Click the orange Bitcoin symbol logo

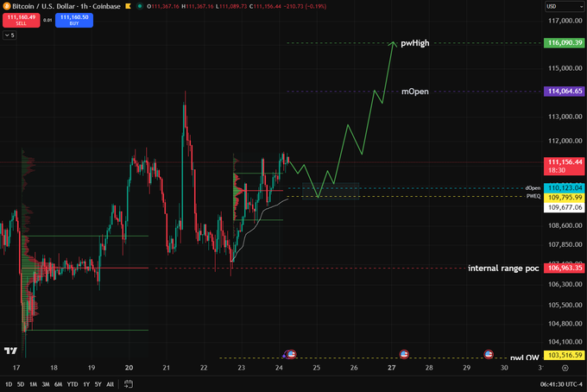(x=6, y=6)
